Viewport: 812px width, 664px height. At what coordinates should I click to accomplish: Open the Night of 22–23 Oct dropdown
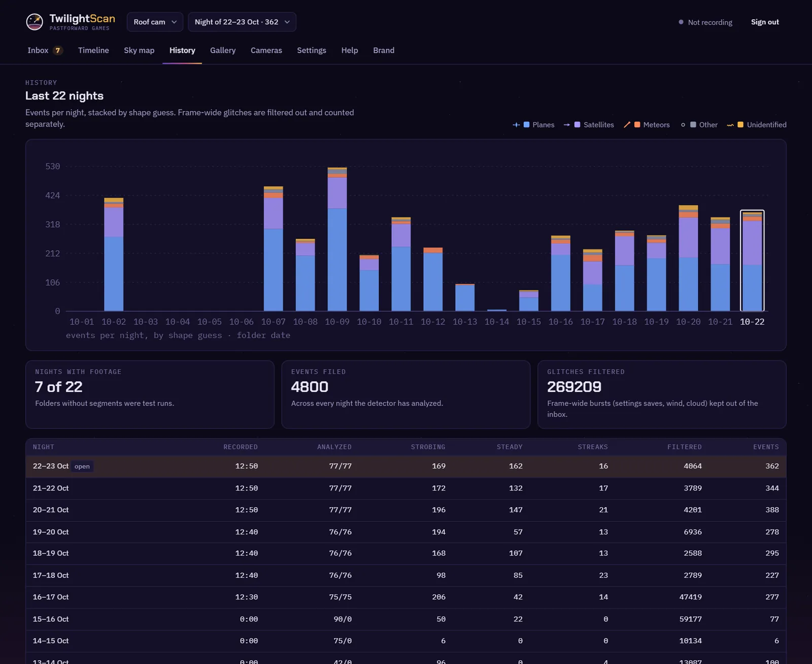(242, 22)
